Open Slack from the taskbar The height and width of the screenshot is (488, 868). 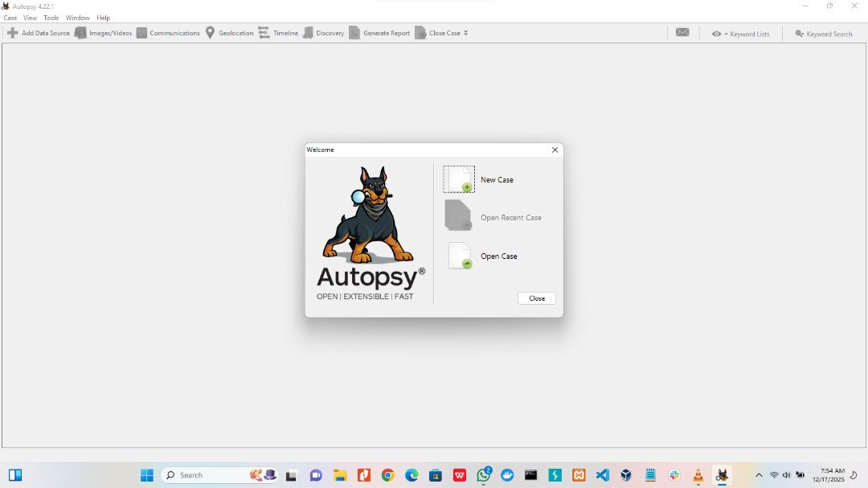(x=674, y=475)
